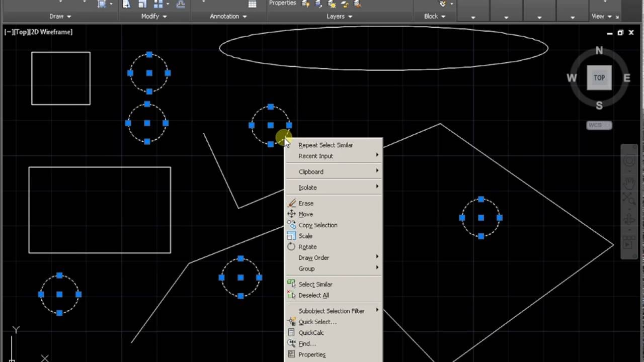Viewport: 644px width, 362px height.
Task: Expand the Draw ribbon panel
Action: coord(60,16)
